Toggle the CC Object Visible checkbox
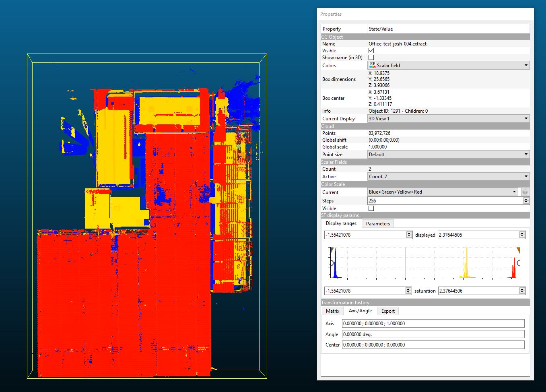 371,51
